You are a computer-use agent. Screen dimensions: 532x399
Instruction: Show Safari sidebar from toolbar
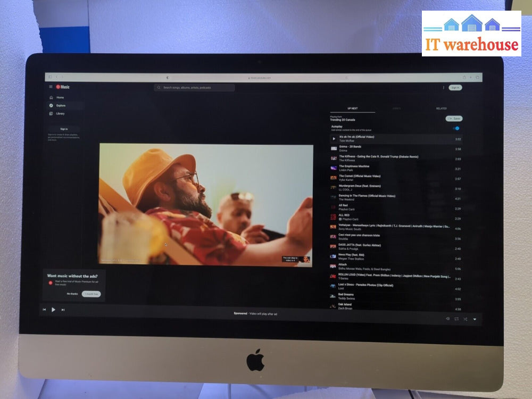tap(50, 77)
